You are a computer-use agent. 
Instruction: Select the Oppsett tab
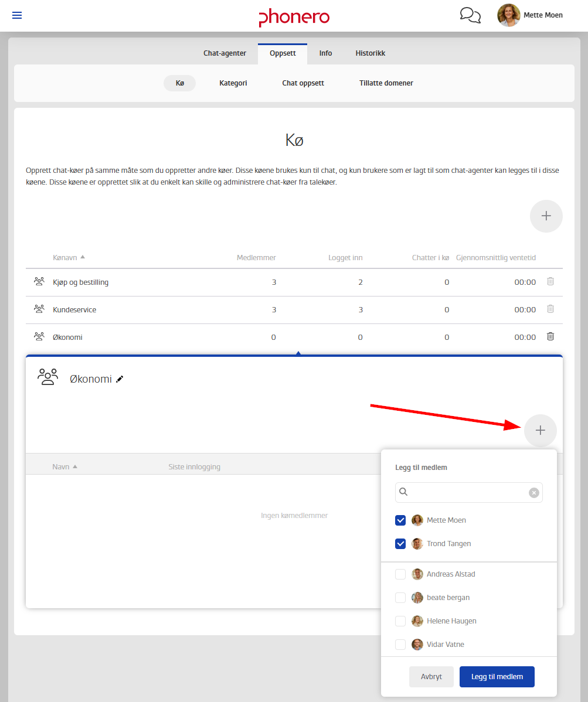pos(283,53)
